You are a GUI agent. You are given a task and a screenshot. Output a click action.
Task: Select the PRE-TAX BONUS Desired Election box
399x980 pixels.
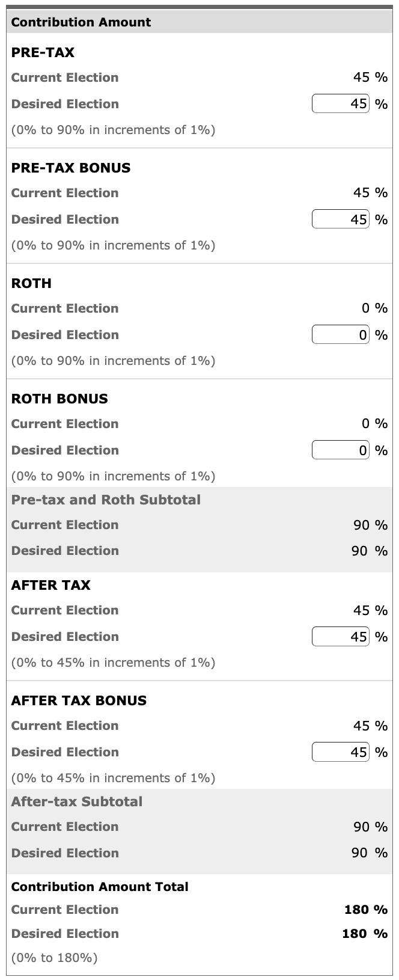click(x=340, y=219)
